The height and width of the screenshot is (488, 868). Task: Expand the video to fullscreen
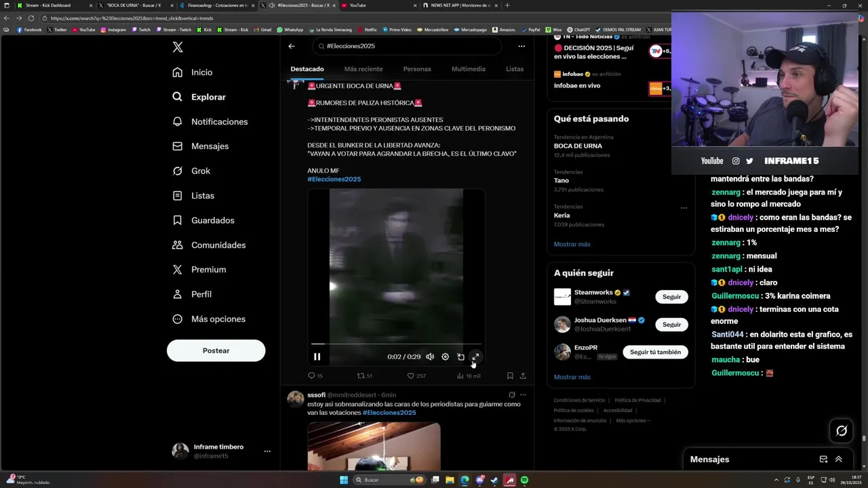[x=475, y=357]
